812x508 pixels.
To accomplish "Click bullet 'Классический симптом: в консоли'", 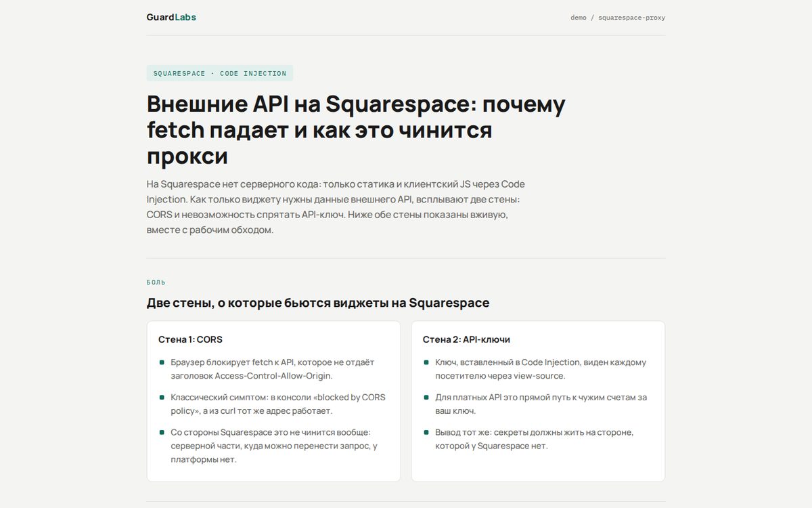I will click(273, 404).
